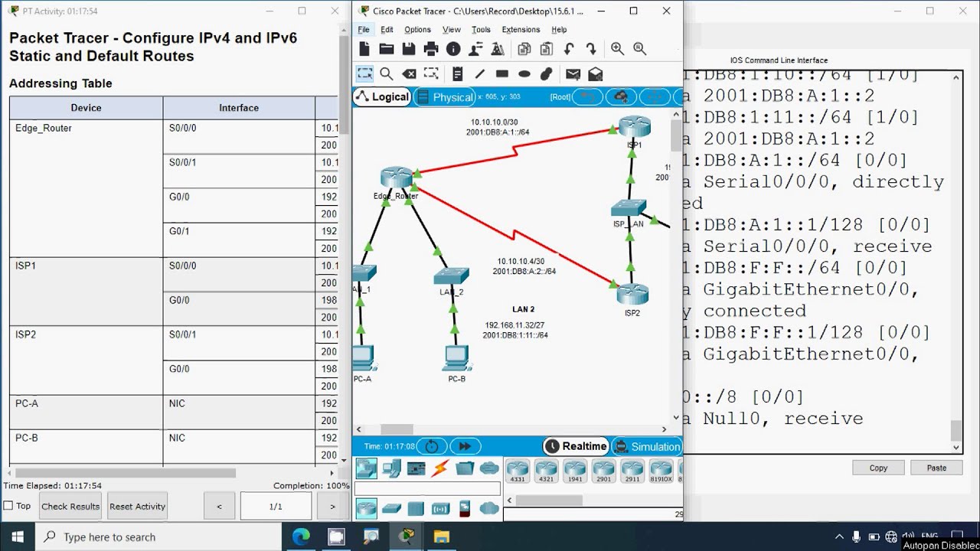Pick the 4331 router model
This screenshot has height=551, width=980.
click(x=518, y=471)
